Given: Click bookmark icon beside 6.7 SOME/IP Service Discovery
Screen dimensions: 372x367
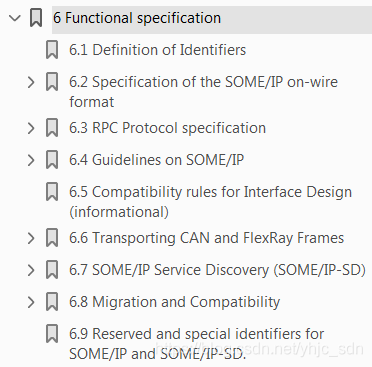Looking at the screenshot, I should point(52,270).
